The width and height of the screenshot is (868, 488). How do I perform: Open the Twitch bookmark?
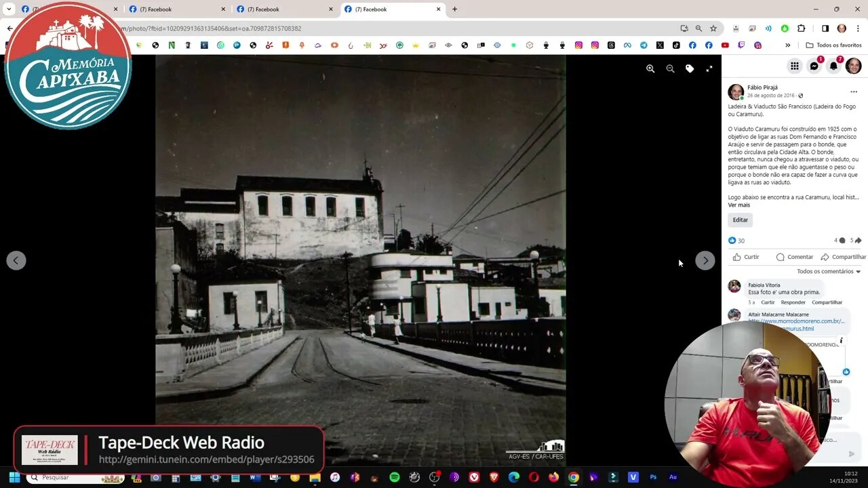tap(741, 45)
